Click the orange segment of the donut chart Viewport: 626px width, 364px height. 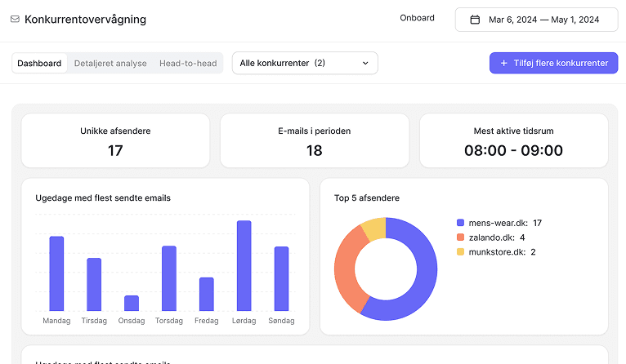[347, 268]
